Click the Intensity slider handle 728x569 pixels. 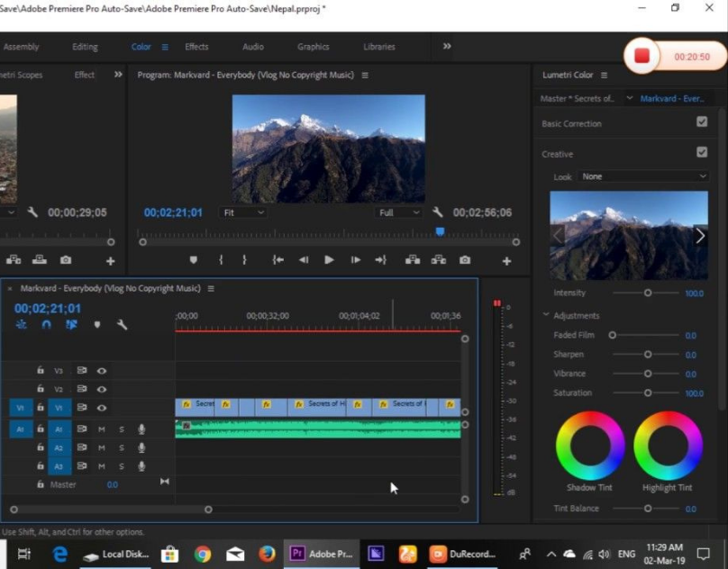coord(647,293)
